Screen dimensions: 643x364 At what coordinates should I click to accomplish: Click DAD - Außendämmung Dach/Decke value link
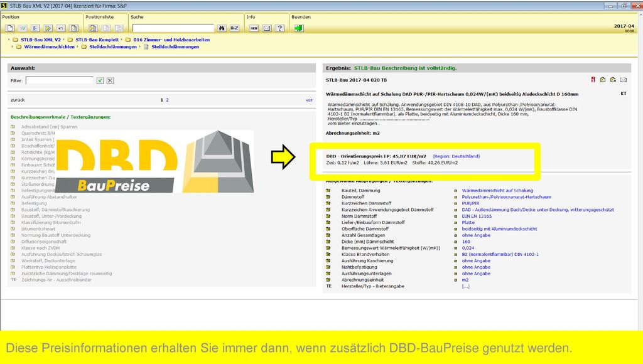click(538, 210)
